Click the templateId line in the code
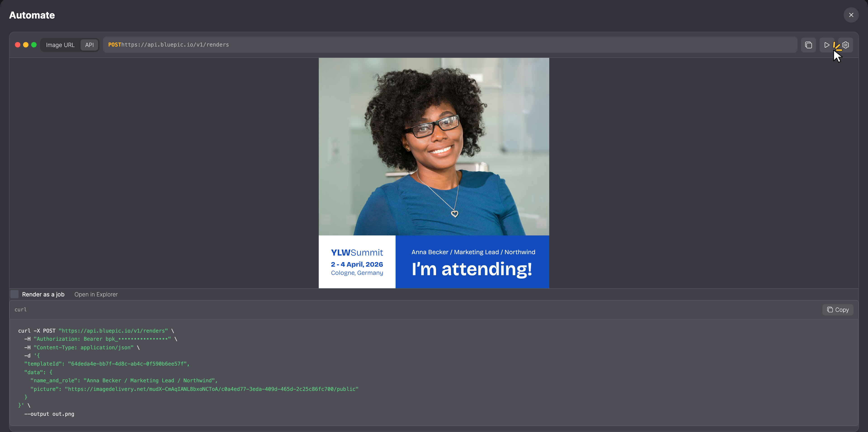The image size is (868, 432). pos(107,364)
